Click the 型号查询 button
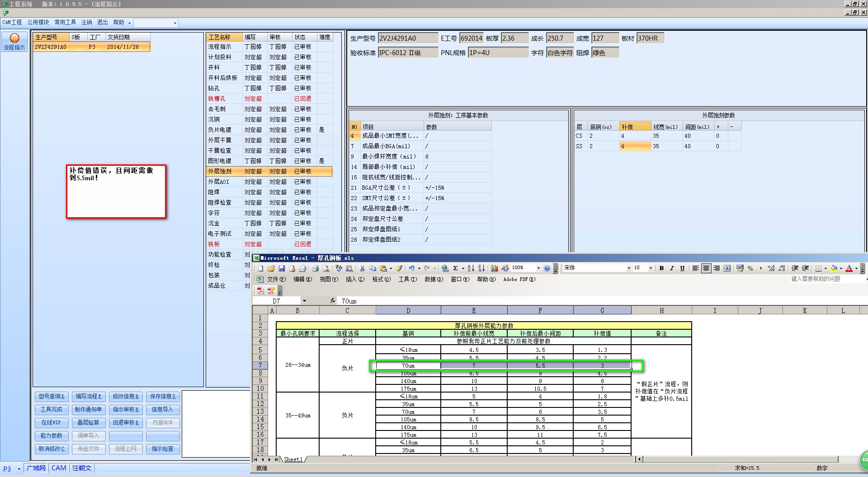The width and height of the screenshot is (868, 477). click(x=52, y=397)
